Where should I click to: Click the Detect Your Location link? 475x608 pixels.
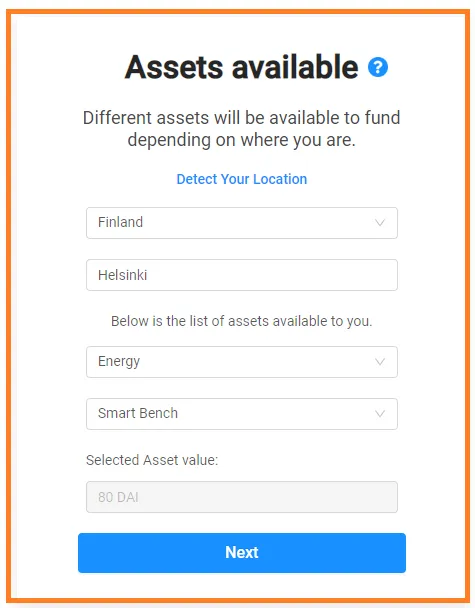coord(242,179)
